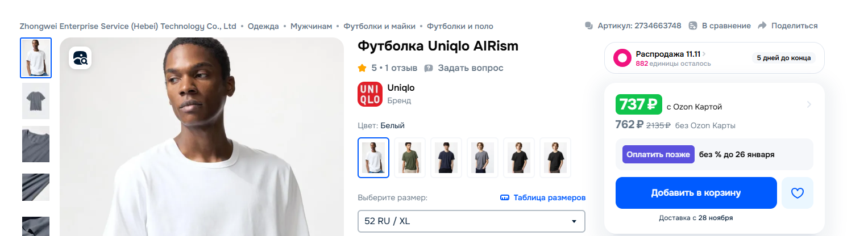Open the 1 отзыв reviews link
Screen dimensions: 868x236
(401, 68)
